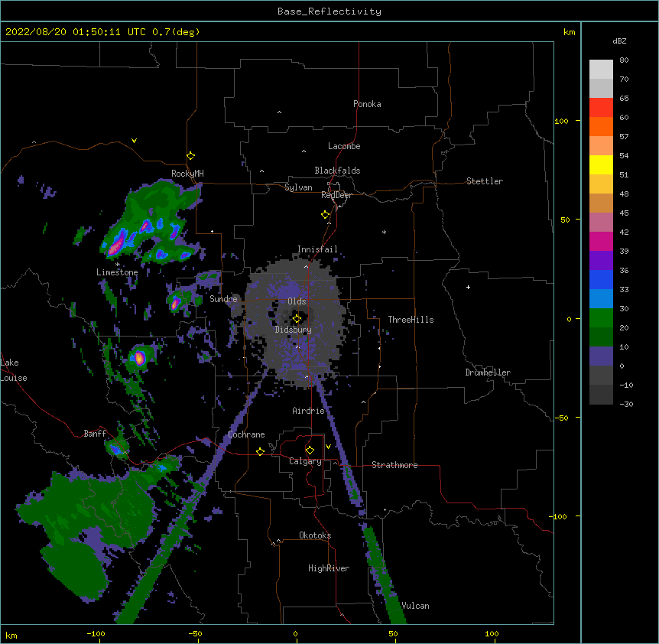Screen dimensions: 659x644
Task: Click the dBZ legend heading
Action: click(x=619, y=41)
